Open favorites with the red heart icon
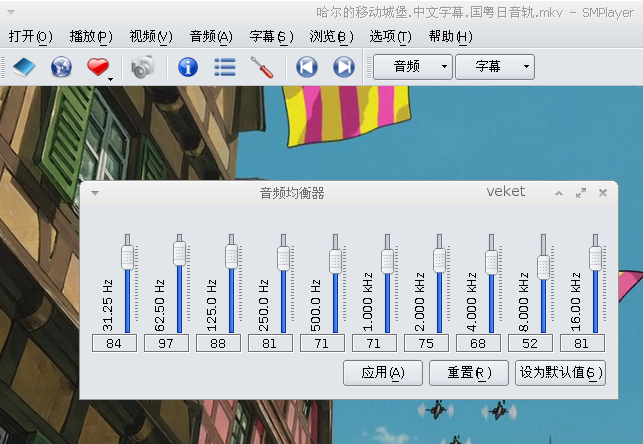The image size is (643, 444). coord(98,66)
